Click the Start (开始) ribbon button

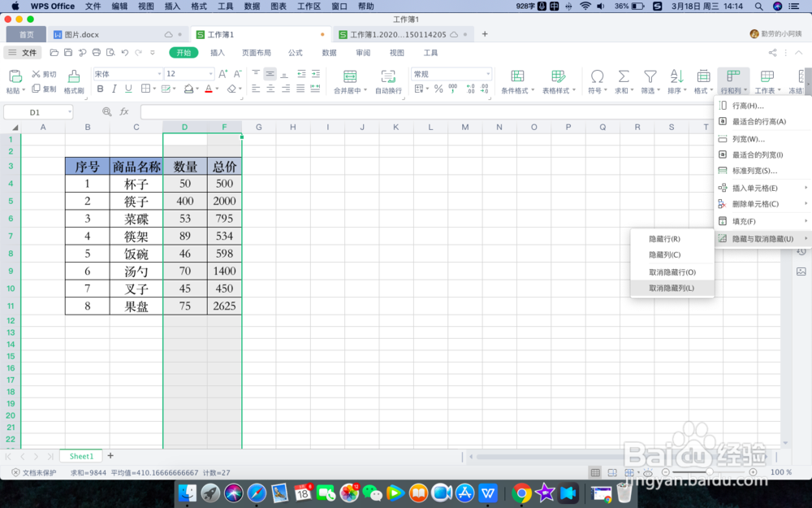pyautogui.click(x=184, y=52)
